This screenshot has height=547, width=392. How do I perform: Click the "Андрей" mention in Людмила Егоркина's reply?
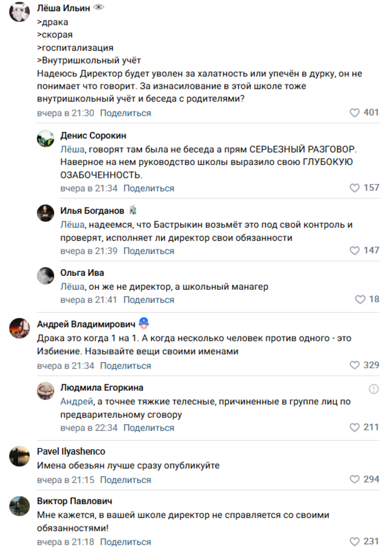click(76, 402)
